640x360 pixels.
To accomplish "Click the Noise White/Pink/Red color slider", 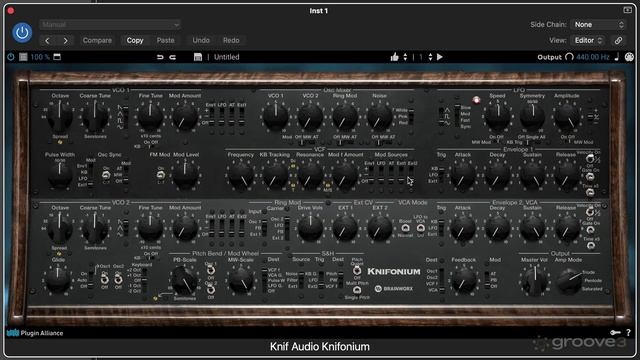I will coord(411,116).
